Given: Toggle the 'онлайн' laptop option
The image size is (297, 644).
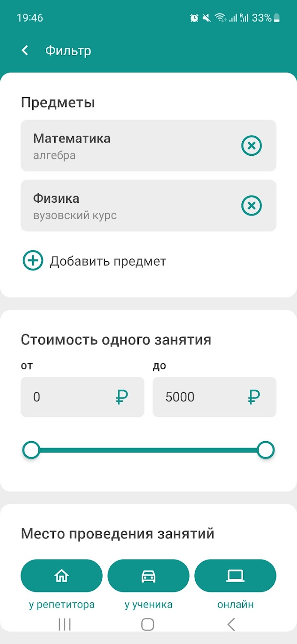Looking at the screenshot, I should pos(235,576).
